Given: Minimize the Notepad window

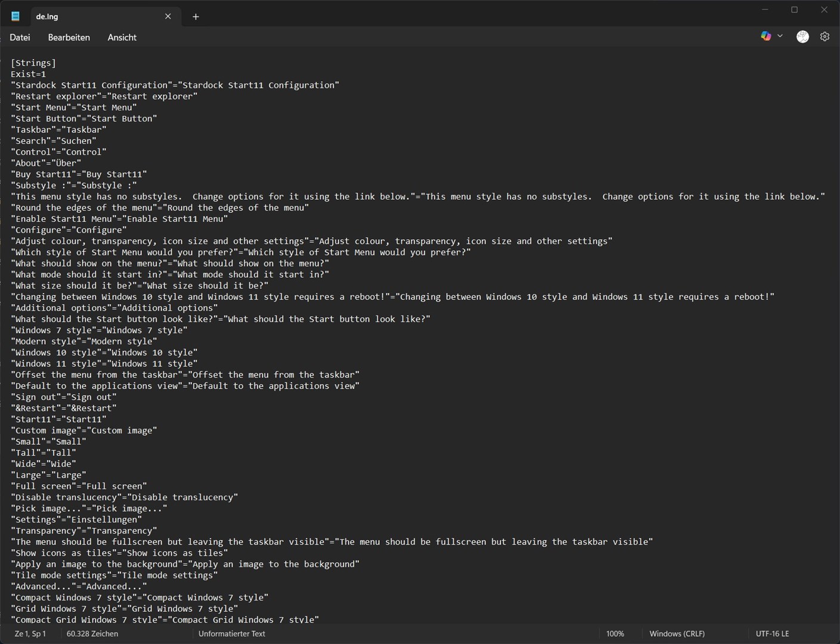Looking at the screenshot, I should (765, 10).
